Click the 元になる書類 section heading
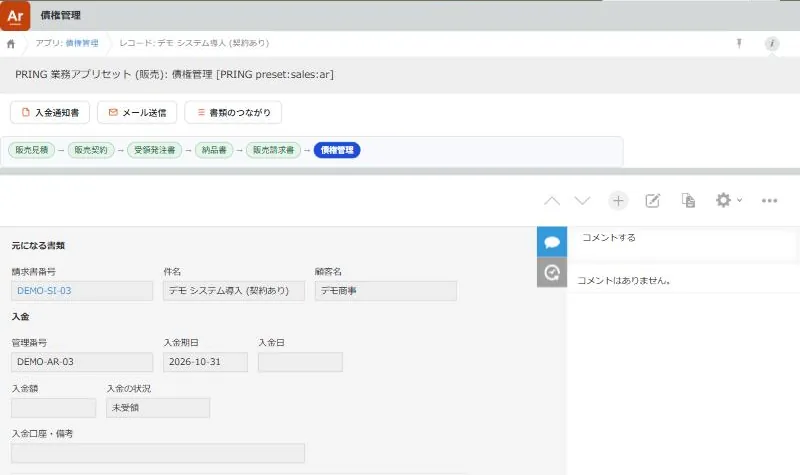Screen dimensions: 800x475 click(38, 245)
